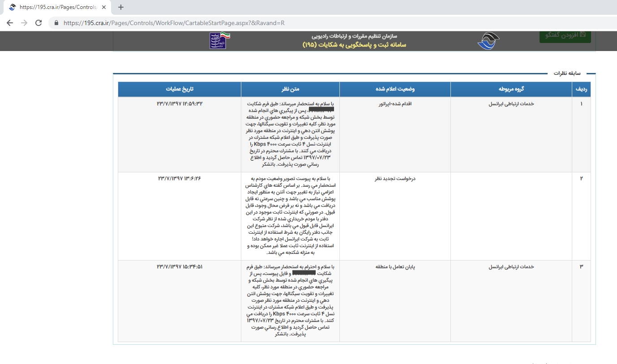Open a new browser tab

[120, 7]
